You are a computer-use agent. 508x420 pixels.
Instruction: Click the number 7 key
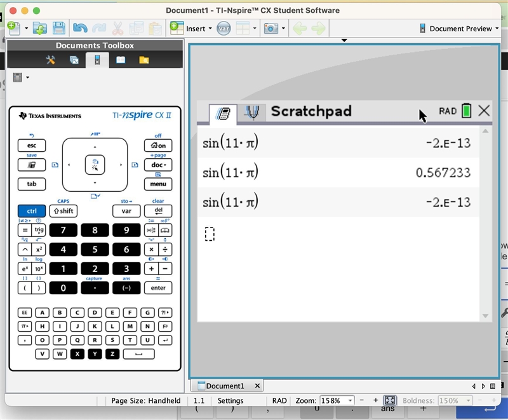coord(63,230)
